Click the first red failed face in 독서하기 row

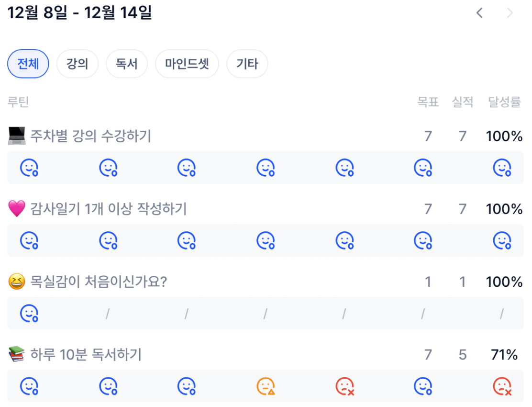344,386
